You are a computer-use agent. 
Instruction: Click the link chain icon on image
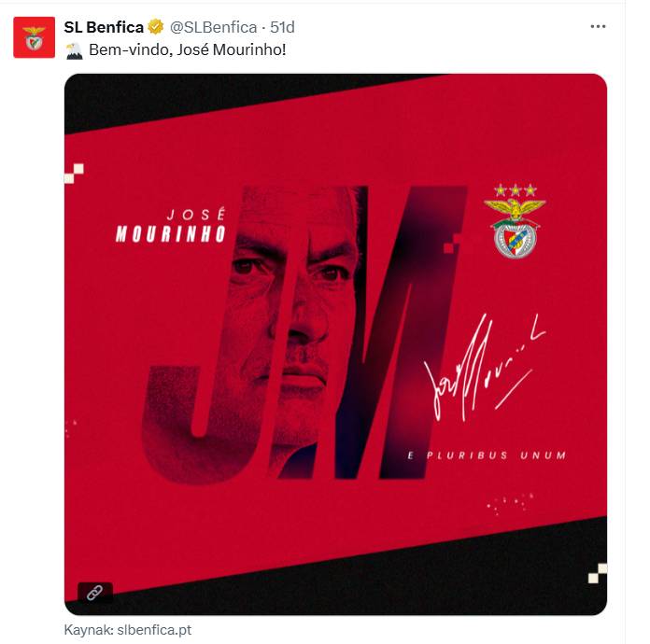click(95, 593)
